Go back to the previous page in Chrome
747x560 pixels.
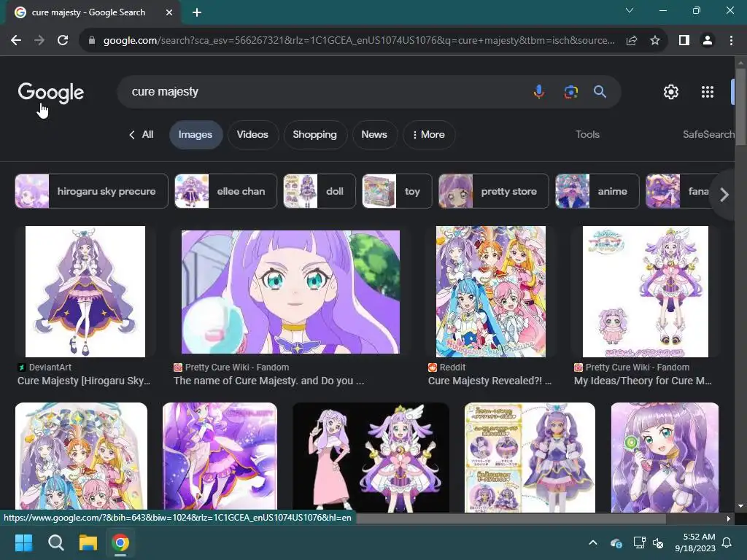tap(16, 41)
